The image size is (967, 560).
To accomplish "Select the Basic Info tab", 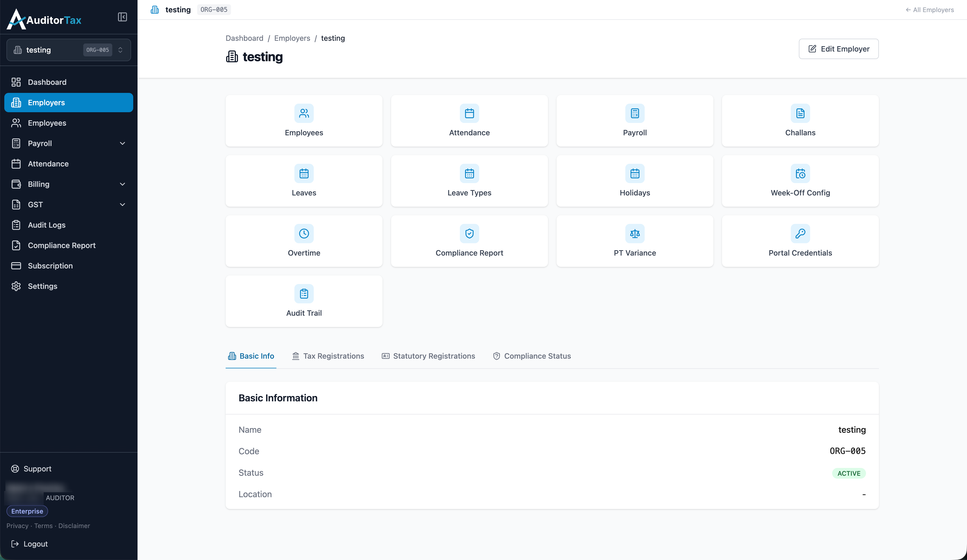I will pos(251,356).
